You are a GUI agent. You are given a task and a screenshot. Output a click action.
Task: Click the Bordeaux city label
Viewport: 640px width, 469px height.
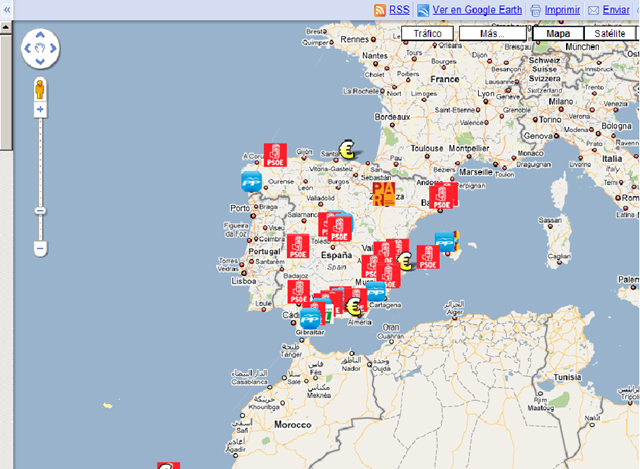coord(392,117)
